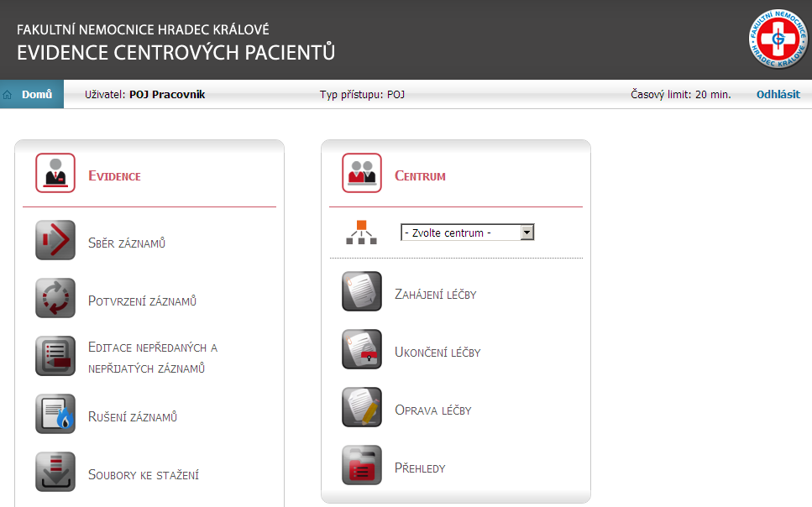Click the Ukončení léčby locked document icon
The width and height of the screenshot is (812, 507).
coord(362,349)
